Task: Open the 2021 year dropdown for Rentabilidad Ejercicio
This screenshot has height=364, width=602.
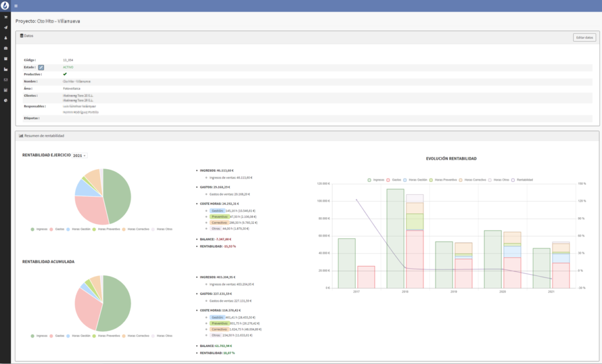Action: (x=79, y=156)
